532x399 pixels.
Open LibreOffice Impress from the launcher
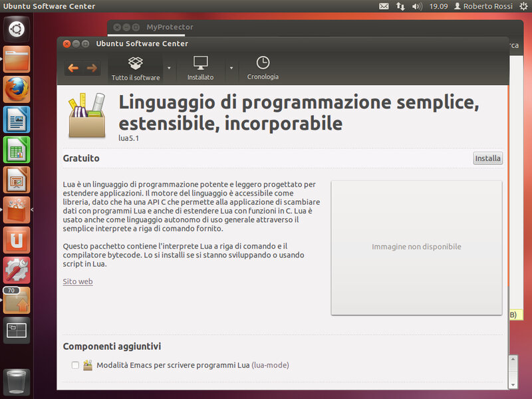click(17, 180)
